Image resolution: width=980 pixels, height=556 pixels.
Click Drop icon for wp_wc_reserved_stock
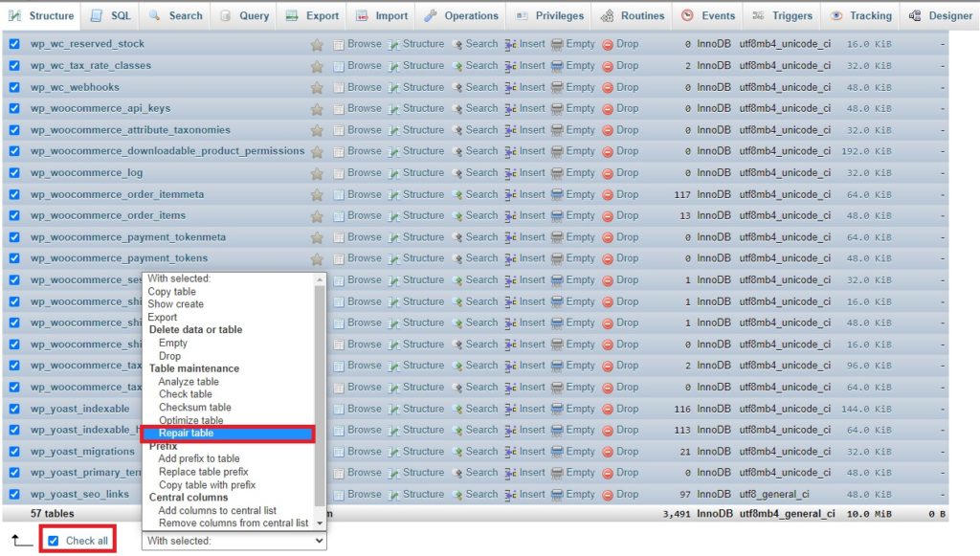(x=608, y=44)
